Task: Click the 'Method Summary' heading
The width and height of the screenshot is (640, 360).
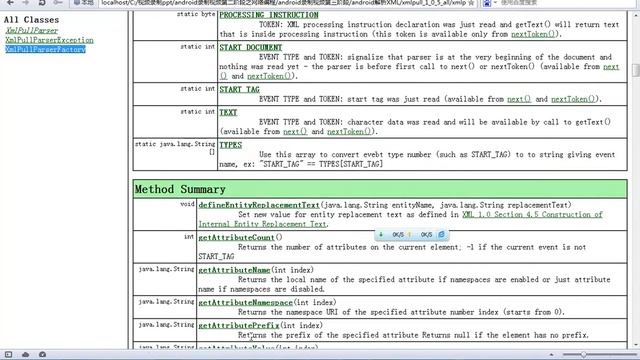Action: coord(180,189)
